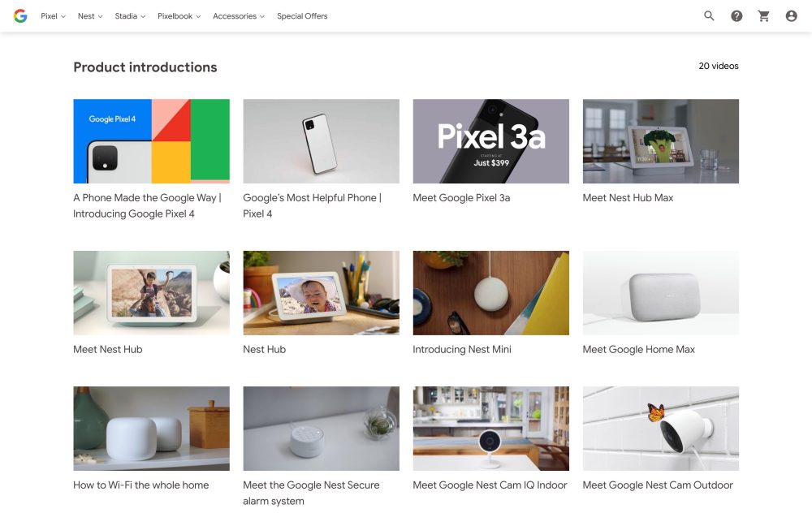Click the Google logo icon

[x=20, y=16]
